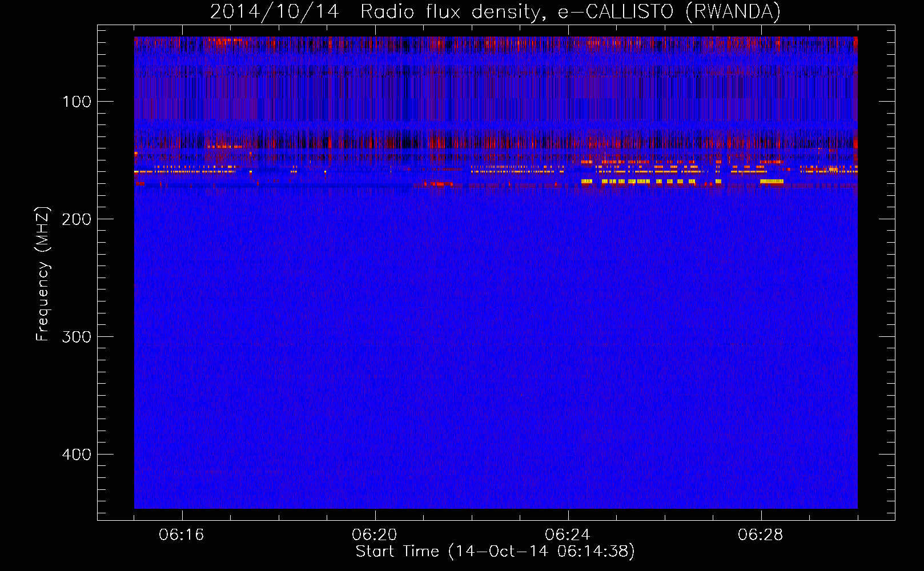
Task: Click the Start Time axis caption
Action: [495, 552]
